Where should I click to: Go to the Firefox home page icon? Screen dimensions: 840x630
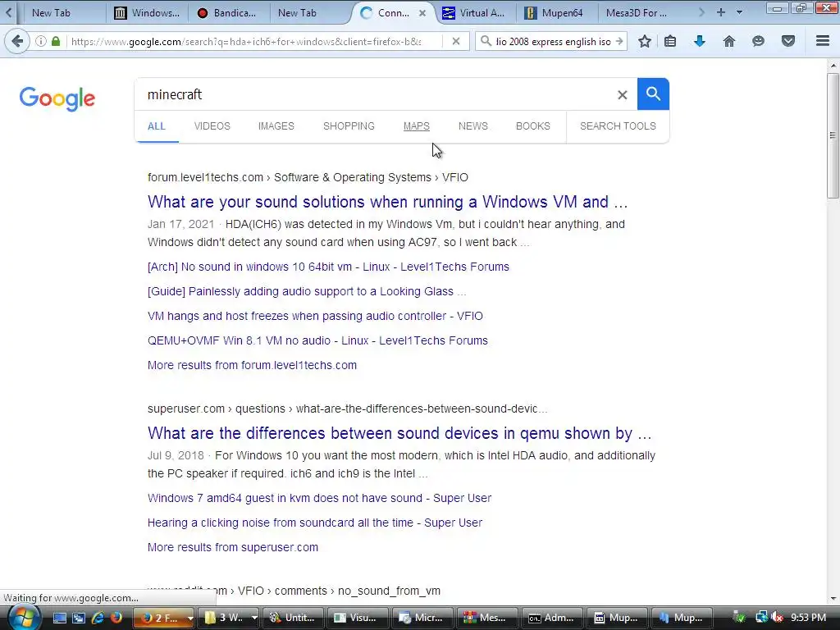(x=728, y=41)
